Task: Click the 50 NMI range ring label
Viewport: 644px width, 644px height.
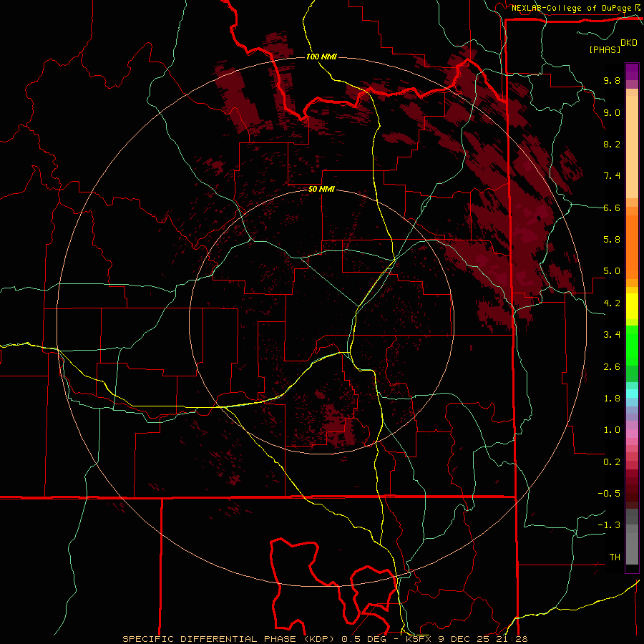Action: click(x=321, y=189)
